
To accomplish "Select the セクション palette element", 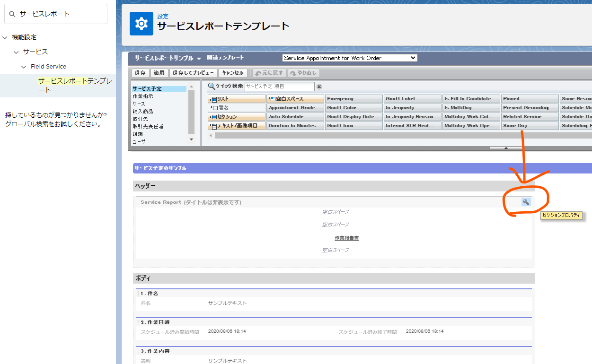I will pyautogui.click(x=237, y=117).
